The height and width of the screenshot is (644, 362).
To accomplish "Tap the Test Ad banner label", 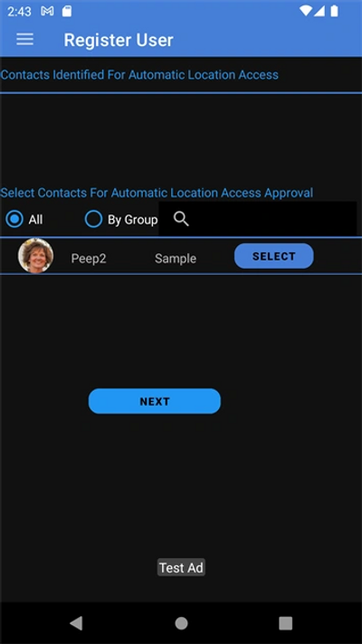I will point(181,568).
